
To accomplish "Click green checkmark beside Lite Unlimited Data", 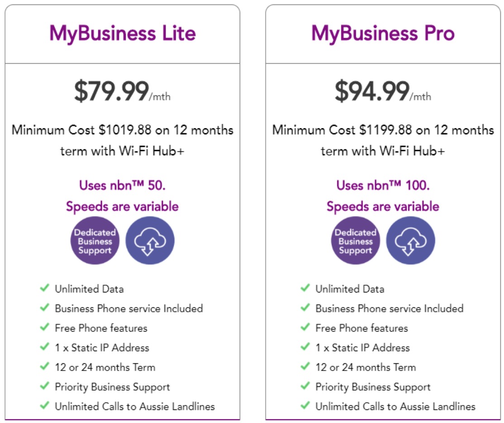I will tap(44, 288).
